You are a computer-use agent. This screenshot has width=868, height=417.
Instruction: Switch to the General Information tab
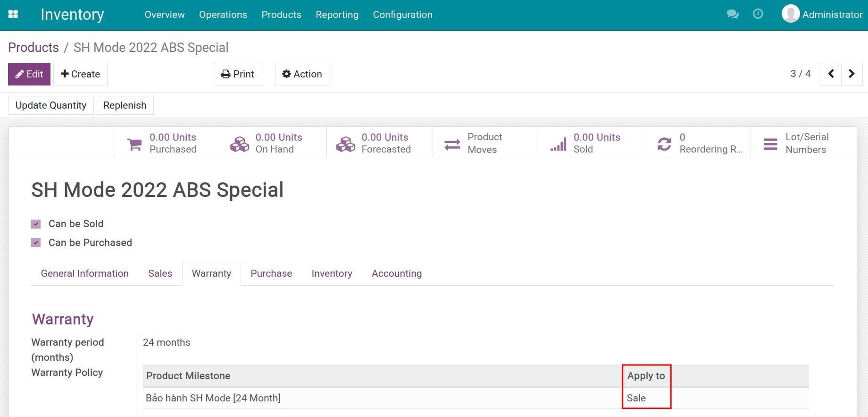[84, 273]
